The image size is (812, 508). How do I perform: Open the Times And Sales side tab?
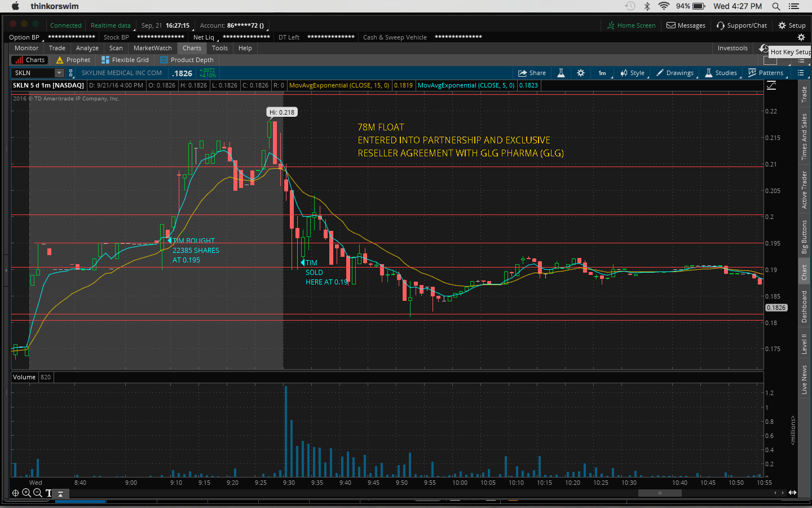[x=804, y=137]
